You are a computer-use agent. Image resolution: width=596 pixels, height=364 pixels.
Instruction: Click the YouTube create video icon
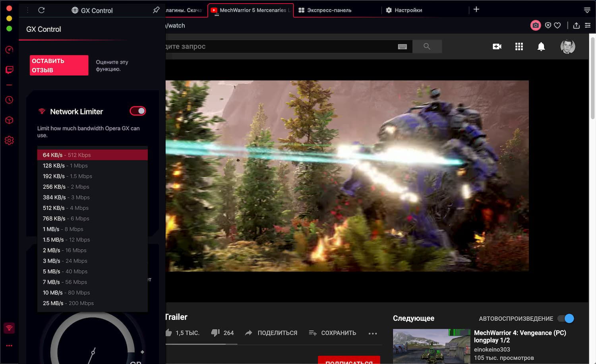497,46
